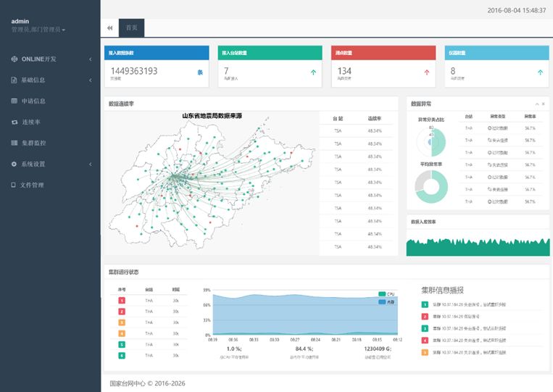Collapse the 数据异常 panel using chevron
The height and width of the screenshot is (392, 553).
click(536, 104)
